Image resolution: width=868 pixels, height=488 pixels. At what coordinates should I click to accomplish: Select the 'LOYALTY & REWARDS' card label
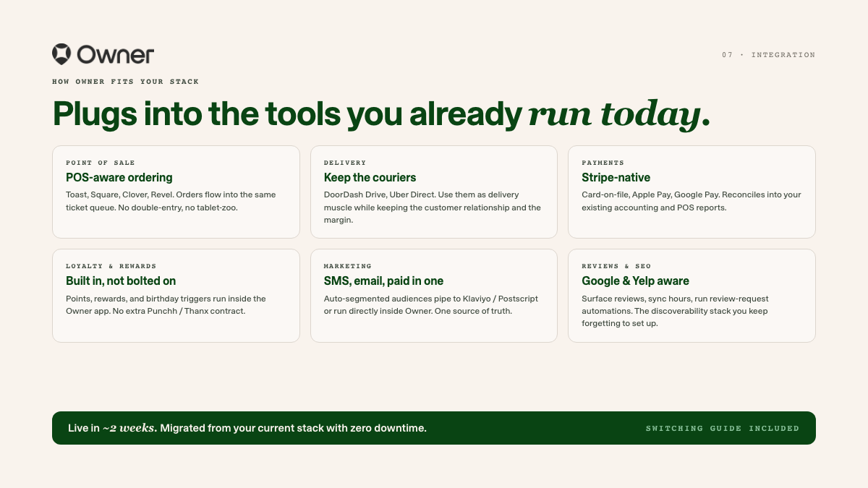tap(111, 266)
